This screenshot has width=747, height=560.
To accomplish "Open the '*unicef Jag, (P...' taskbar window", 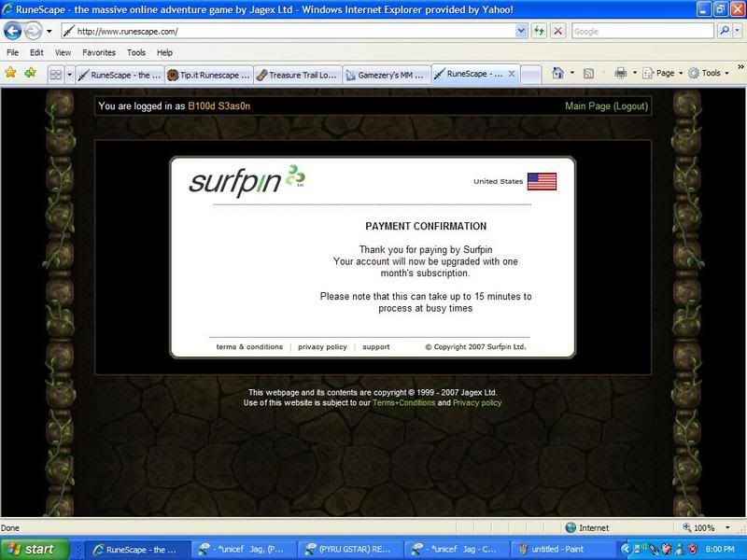I will pos(244,550).
